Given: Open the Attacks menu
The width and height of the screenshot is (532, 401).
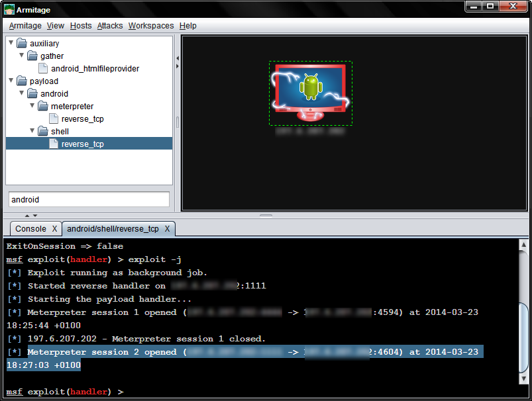Looking at the screenshot, I should 109,25.
